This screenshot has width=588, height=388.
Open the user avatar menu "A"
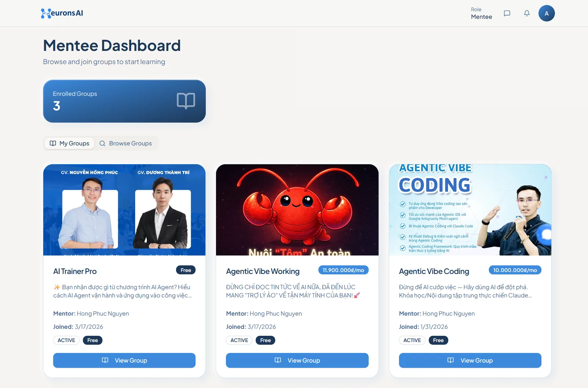(546, 13)
